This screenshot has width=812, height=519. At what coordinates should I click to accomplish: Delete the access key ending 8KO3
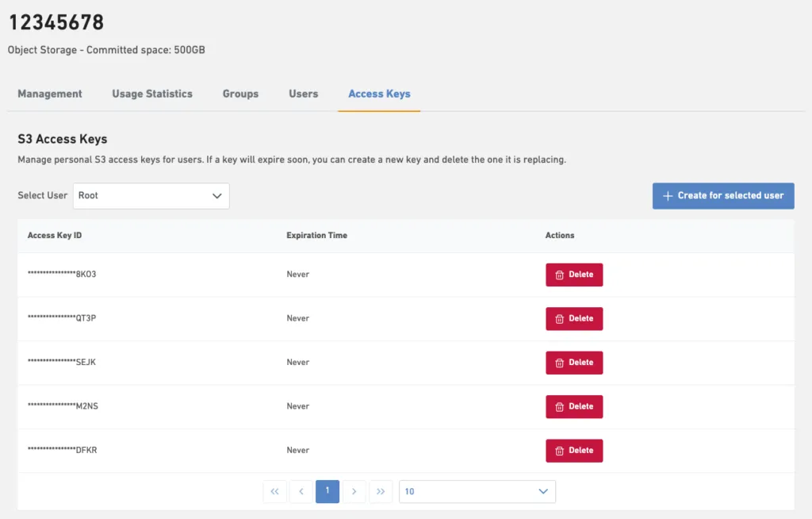click(574, 275)
